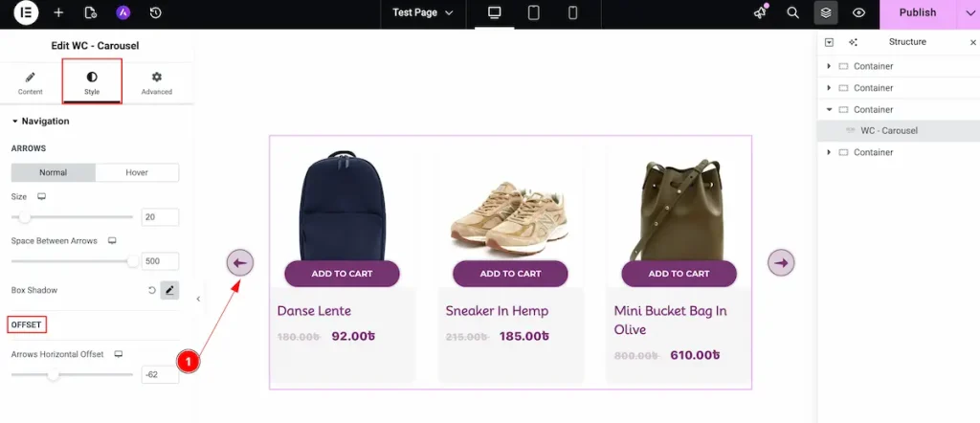Collapse the Navigation section
980x423 pixels.
coord(15,122)
